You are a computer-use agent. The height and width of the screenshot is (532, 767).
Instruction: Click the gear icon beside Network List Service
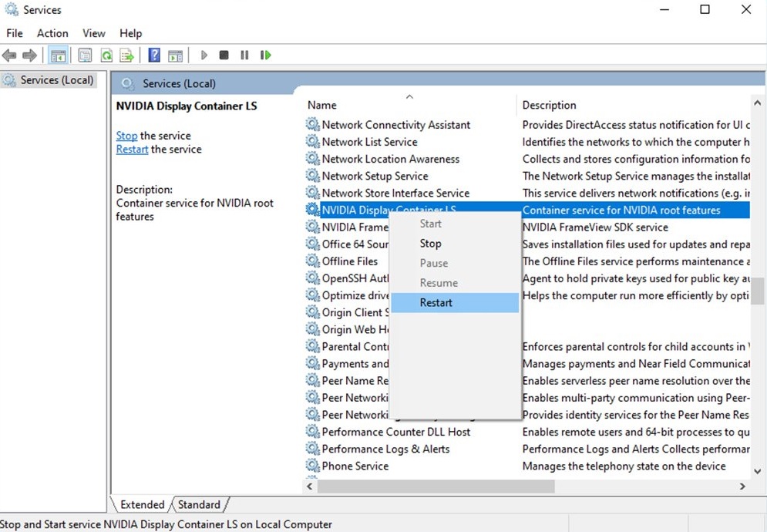[312, 141]
